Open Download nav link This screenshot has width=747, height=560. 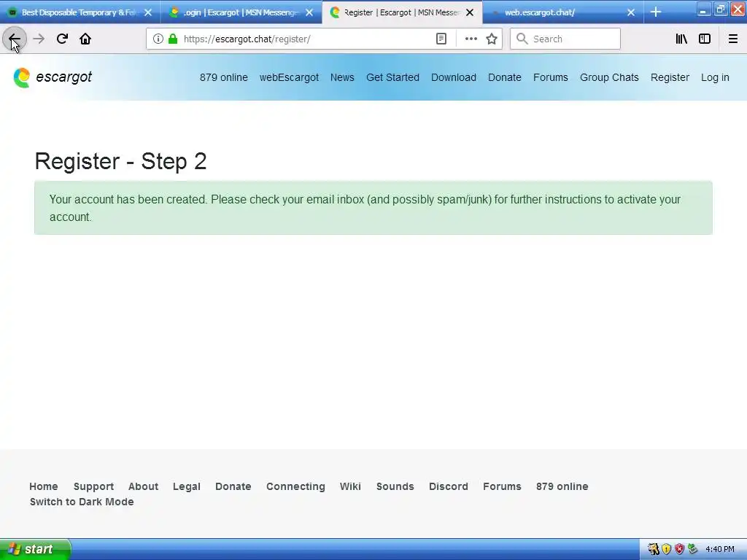click(x=454, y=77)
